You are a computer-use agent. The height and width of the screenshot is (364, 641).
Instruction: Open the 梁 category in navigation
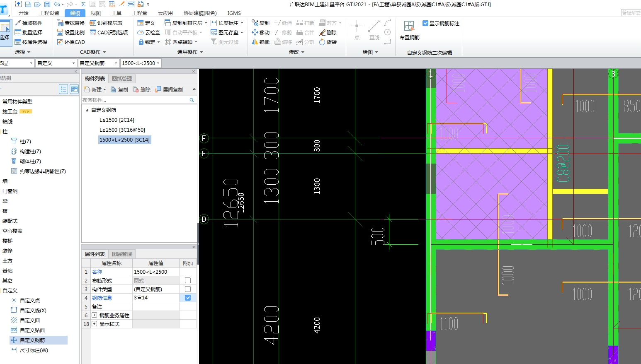5,201
